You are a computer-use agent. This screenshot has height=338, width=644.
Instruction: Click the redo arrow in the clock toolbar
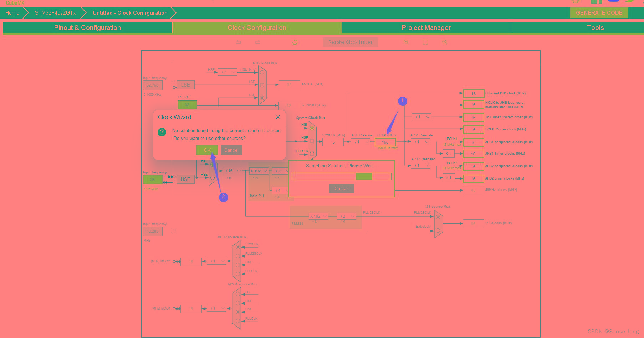tap(257, 42)
